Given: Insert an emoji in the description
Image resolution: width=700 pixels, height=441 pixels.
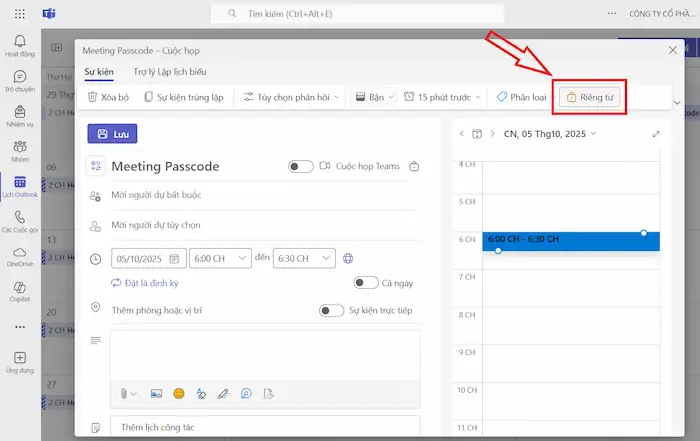Looking at the screenshot, I should (179, 393).
